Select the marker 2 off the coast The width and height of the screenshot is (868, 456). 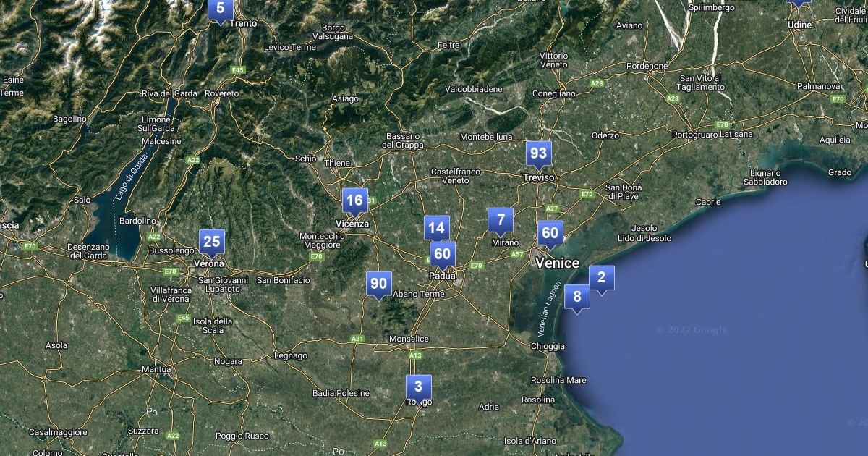(x=601, y=278)
